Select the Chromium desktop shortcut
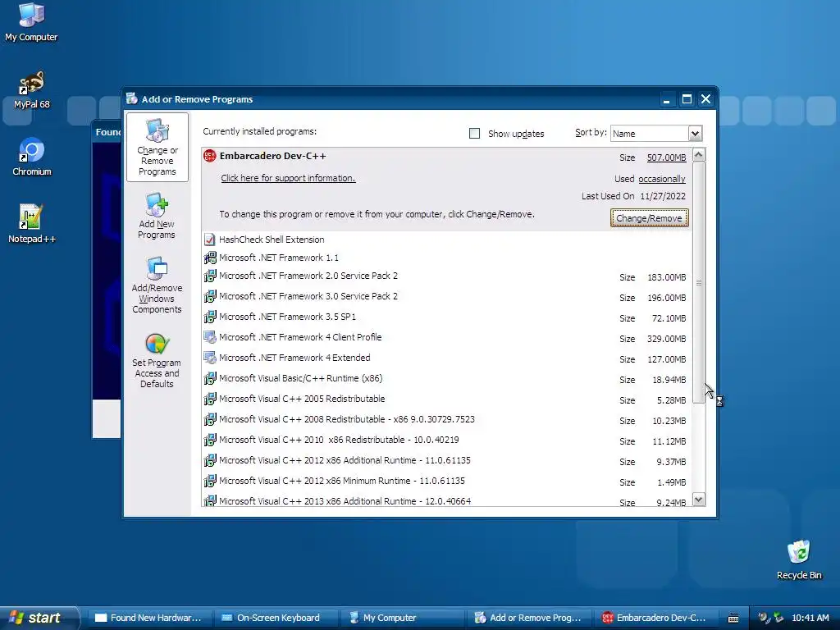840x630 pixels. click(x=32, y=157)
